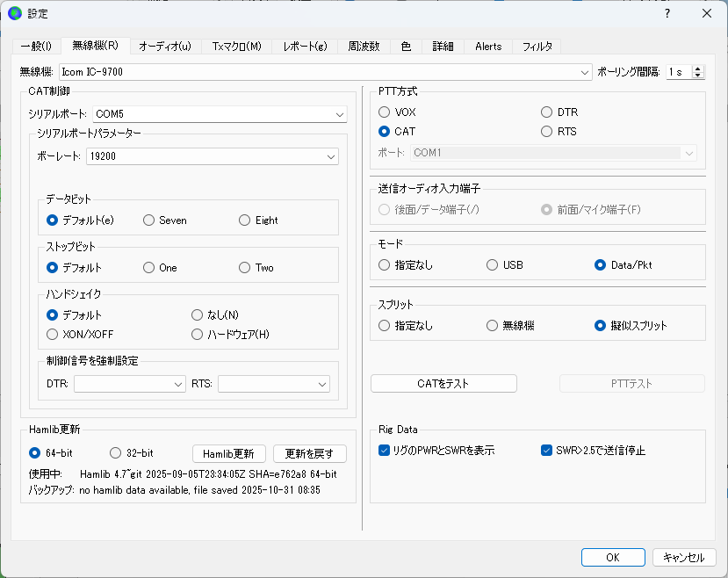The image size is (728, 578).
Task: Select スプリット 無線機 option
Action: point(511,325)
